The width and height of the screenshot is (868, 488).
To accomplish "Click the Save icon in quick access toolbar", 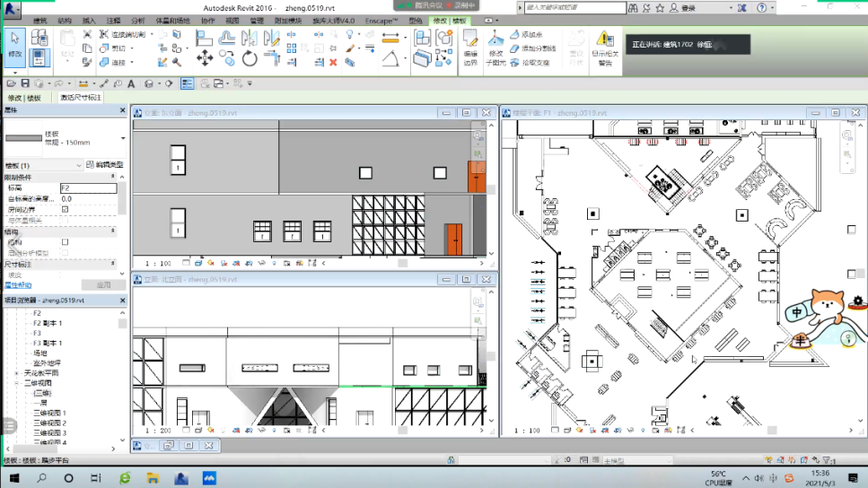I will tap(25, 83).
